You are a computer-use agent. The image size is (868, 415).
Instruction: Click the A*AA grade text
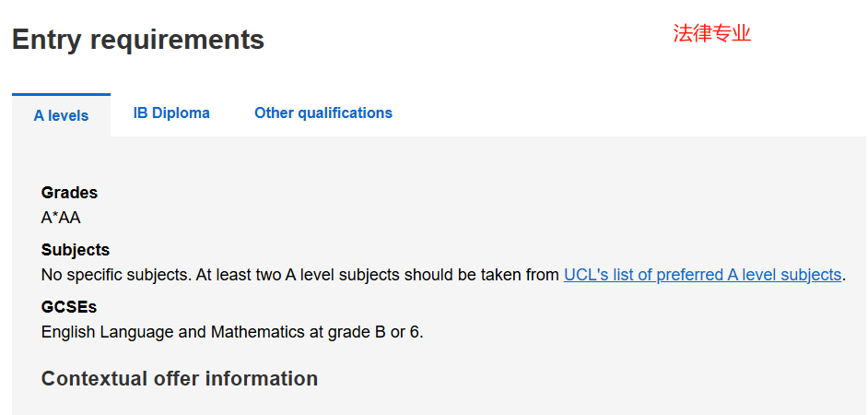[x=61, y=218]
